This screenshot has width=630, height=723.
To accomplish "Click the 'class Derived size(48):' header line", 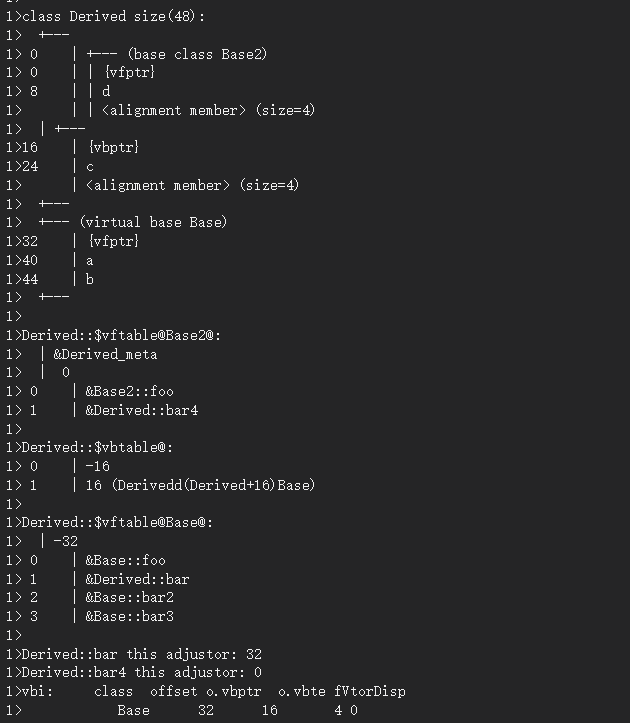I will click(x=113, y=17).
